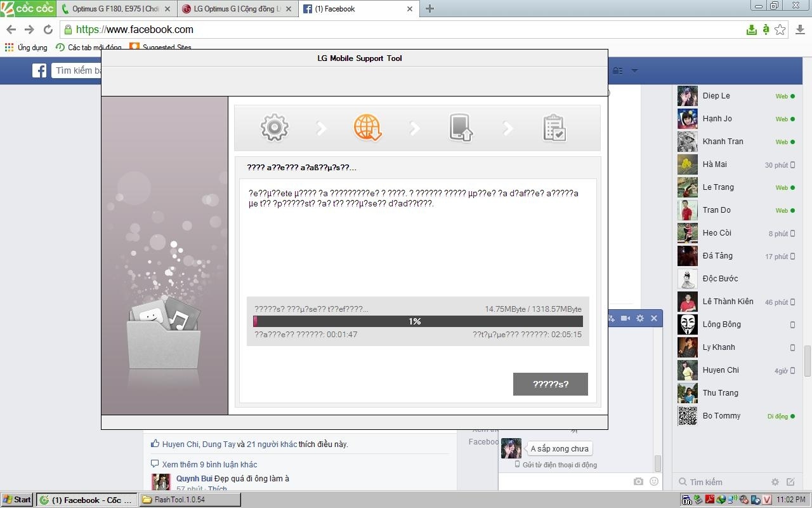Open 'Xem thêm 9 bình luận khác' link
812x508 pixels.
pos(209,464)
